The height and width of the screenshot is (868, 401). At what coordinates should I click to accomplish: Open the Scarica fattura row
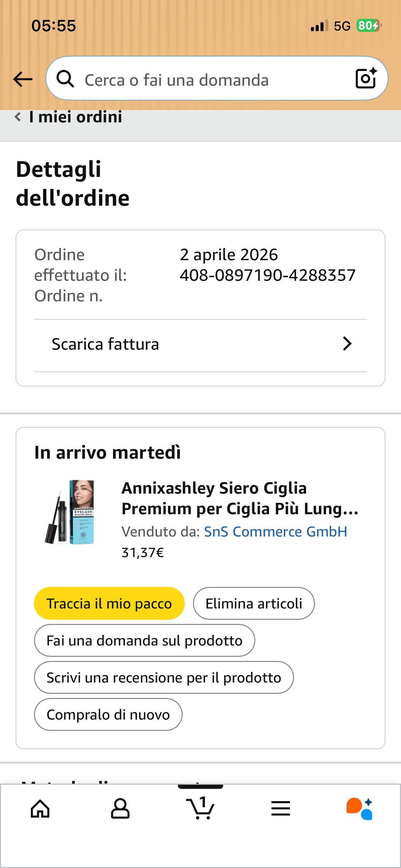[200, 344]
